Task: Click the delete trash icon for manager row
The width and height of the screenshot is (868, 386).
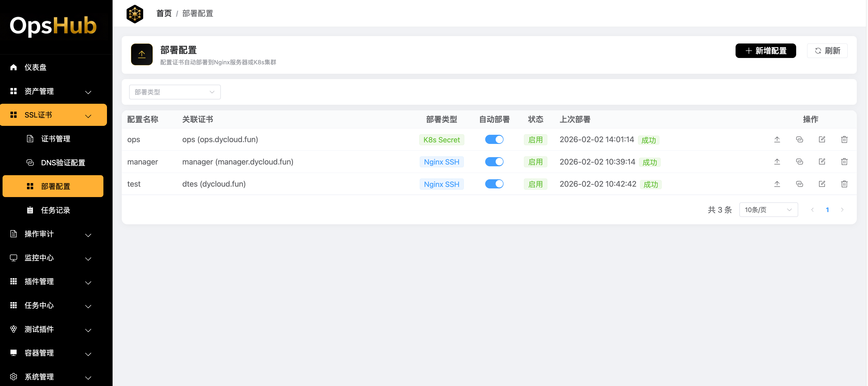Action: (844, 161)
